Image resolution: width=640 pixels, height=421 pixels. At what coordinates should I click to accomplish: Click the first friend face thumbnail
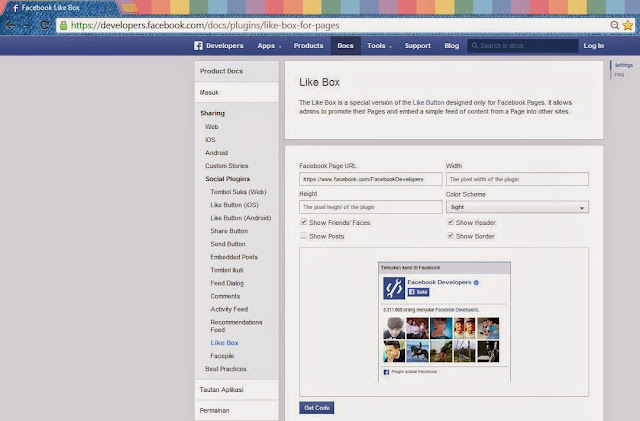394,328
